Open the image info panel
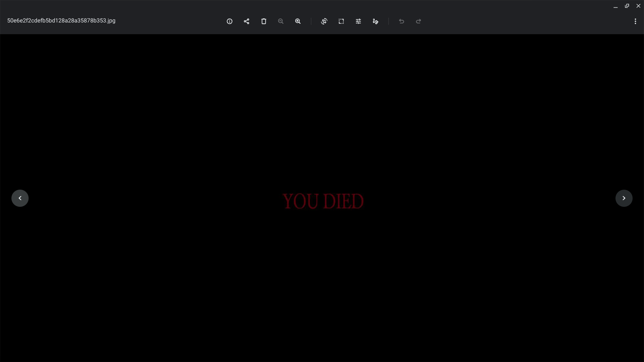The width and height of the screenshot is (644, 362). tap(229, 21)
